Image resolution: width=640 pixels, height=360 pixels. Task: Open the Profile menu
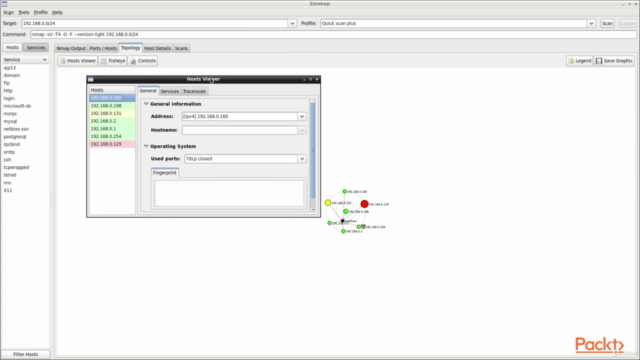tap(40, 12)
